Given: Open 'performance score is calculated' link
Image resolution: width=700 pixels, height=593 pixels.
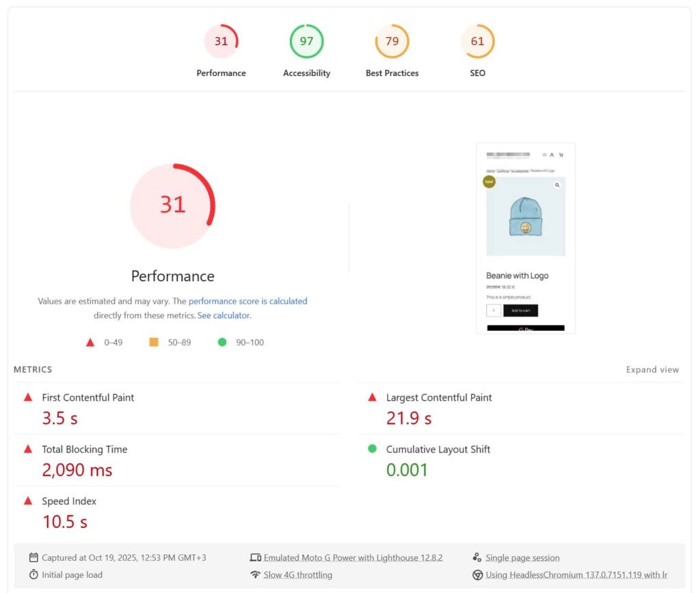Looking at the screenshot, I should [x=247, y=301].
